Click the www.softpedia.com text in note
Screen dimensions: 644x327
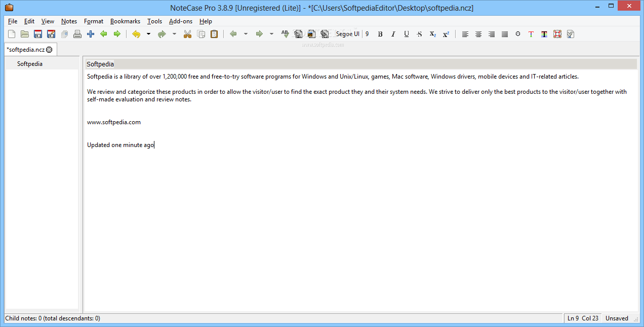pos(114,122)
